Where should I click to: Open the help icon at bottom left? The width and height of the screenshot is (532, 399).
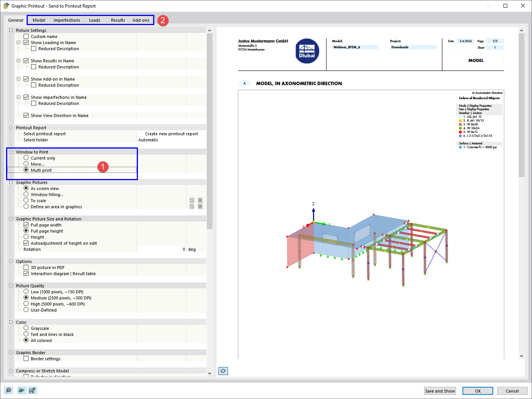[8, 390]
